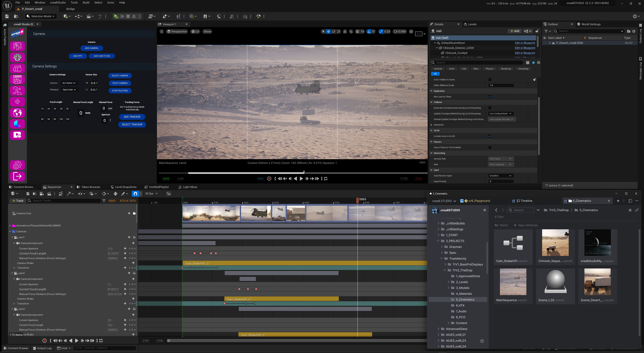This screenshot has height=353, width=644.
Task: Select the Cam_ShakeV01 asset thumbnail
Action: [x=513, y=242]
